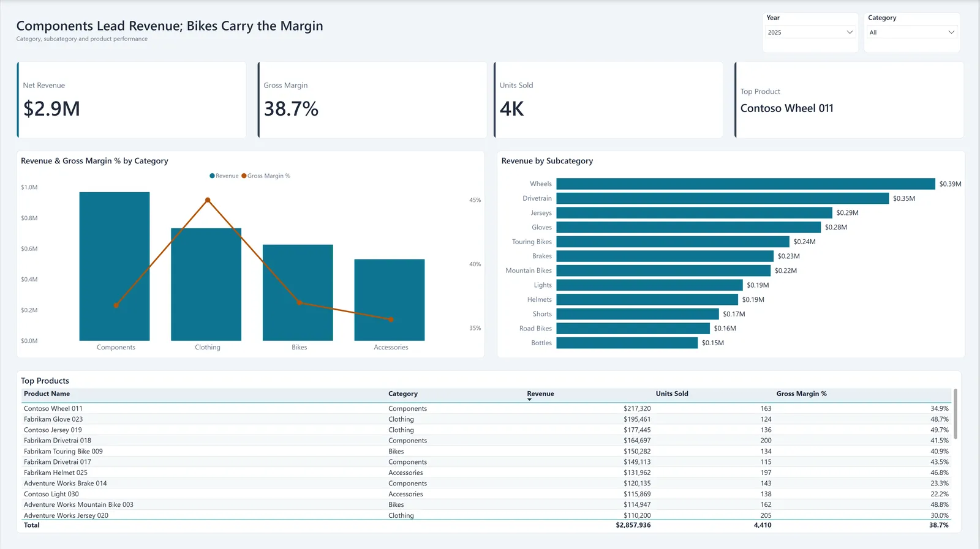This screenshot has height=549, width=980.
Task: Click the Gross Margin line point on Accessories bar
Action: [x=391, y=319]
